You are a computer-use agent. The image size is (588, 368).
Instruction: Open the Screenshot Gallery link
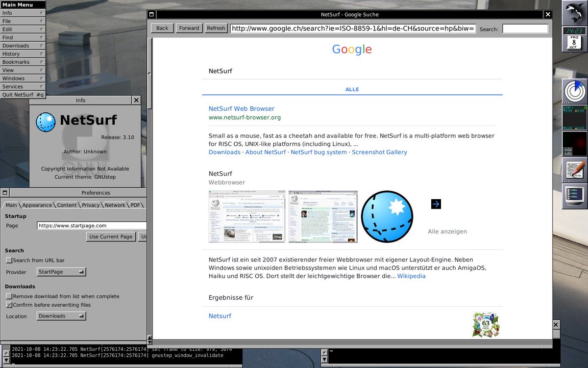tap(379, 152)
